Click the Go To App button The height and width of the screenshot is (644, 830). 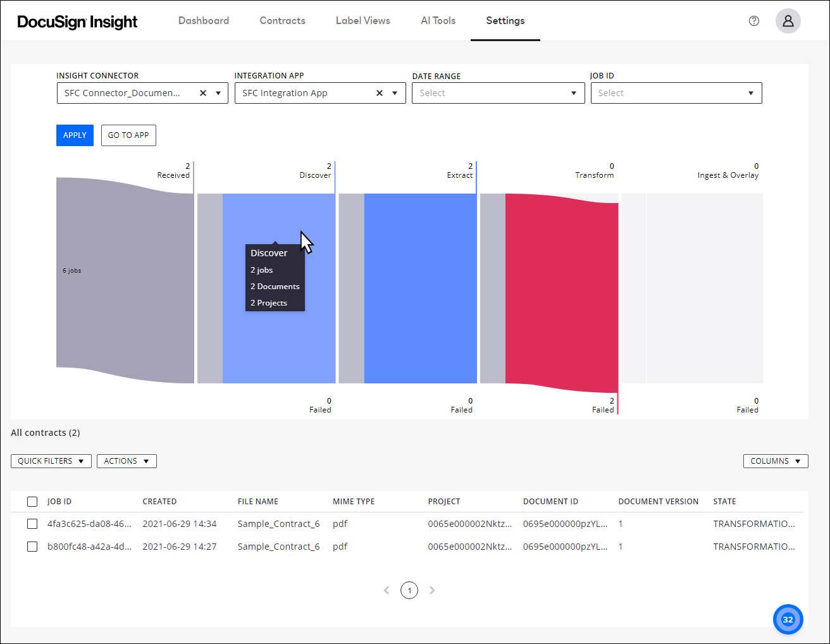point(128,135)
